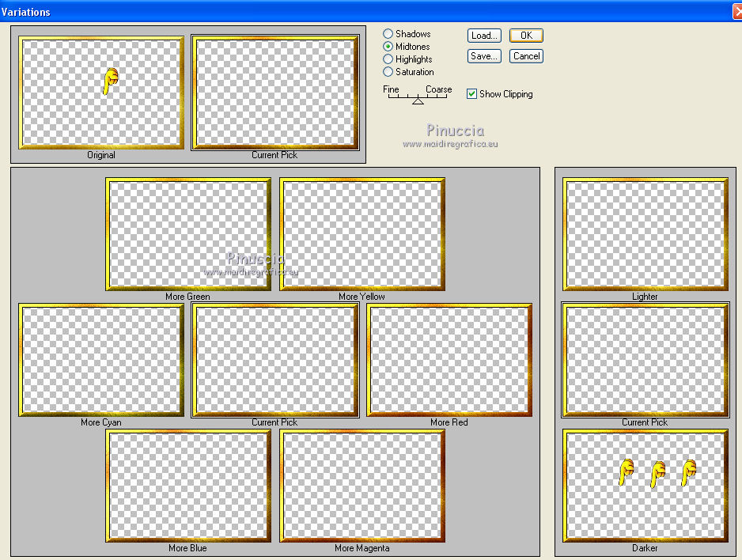Image resolution: width=742 pixels, height=560 pixels.
Task: Select the Shadows radio button
Action: click(x=388, y=33)
